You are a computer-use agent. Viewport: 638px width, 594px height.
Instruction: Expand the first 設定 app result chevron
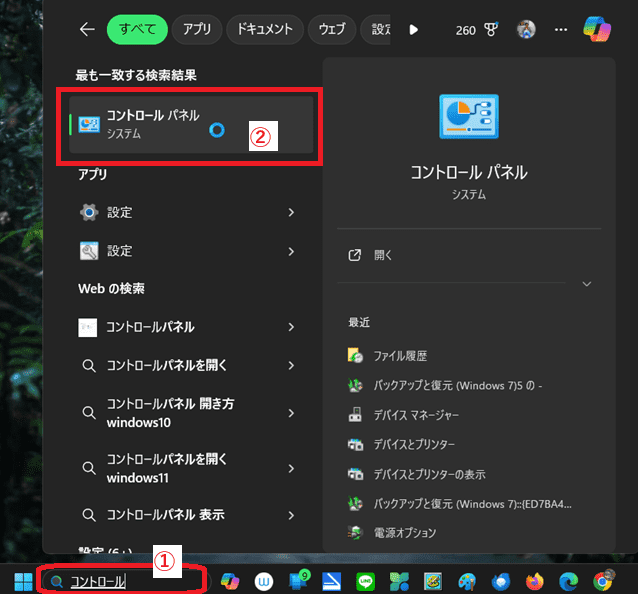pos(291,212)
